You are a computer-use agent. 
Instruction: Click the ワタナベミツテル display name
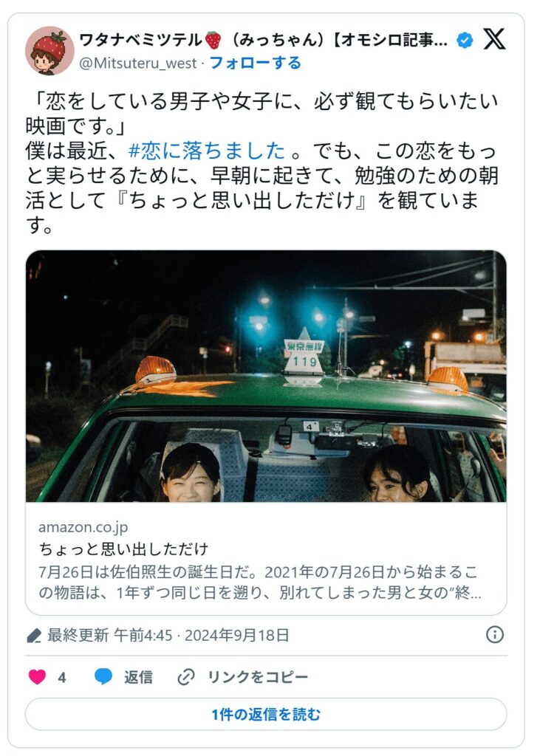coord(140,40)
